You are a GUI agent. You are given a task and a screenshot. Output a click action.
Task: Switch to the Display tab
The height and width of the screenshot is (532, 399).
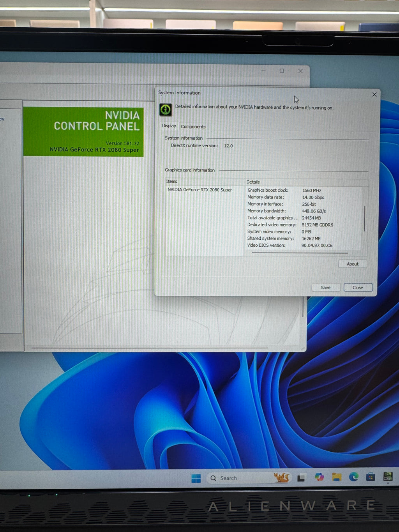[x=169, y=126]
